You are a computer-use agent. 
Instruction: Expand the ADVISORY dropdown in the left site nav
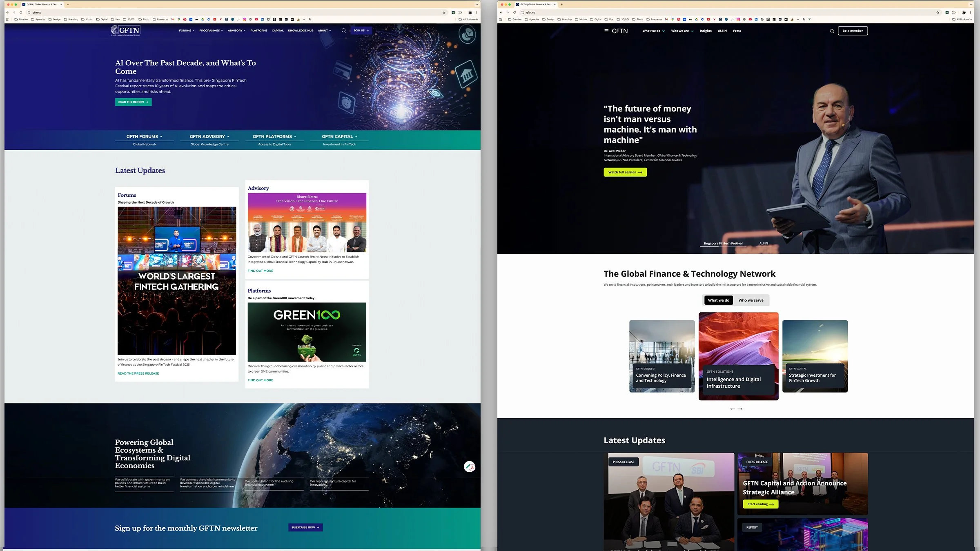point(236,31)
